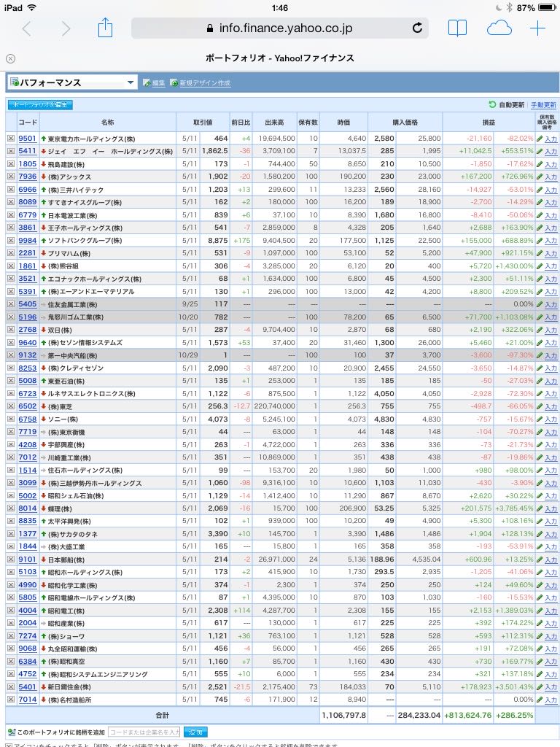Open stock code 8014 link
Viewport: 560px width, 747px height.
(27, 508)
